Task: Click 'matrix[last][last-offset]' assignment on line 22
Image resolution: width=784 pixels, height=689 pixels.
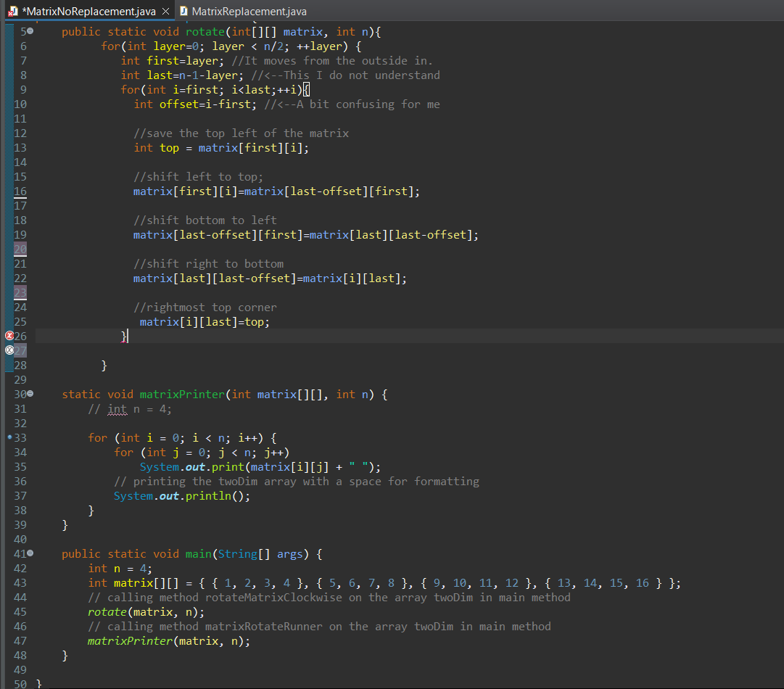Action: (270, 279)
